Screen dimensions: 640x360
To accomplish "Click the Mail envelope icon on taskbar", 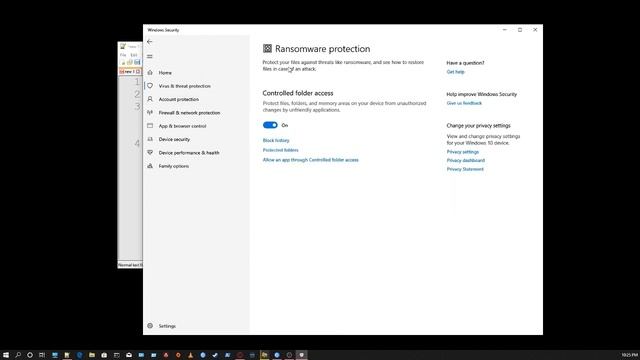I will (x=129, y=355).
